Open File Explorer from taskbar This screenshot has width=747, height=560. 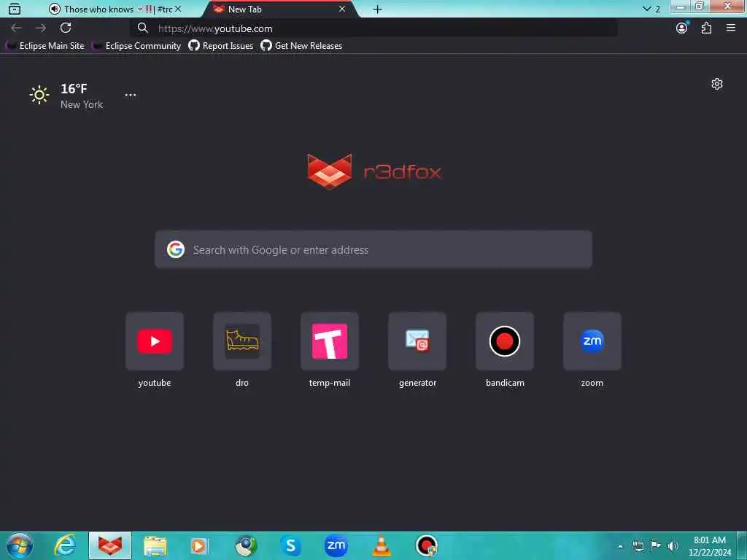[155, 546]
